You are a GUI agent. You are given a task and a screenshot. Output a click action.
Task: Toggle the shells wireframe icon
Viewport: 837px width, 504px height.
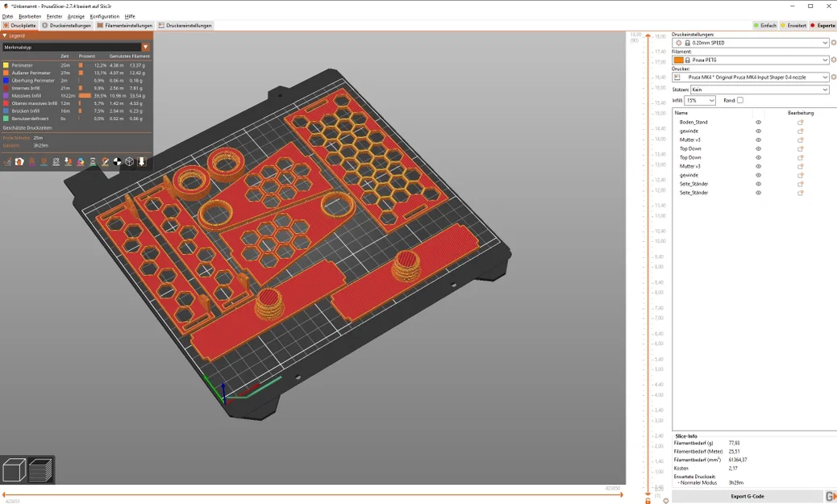coord(129,162)
